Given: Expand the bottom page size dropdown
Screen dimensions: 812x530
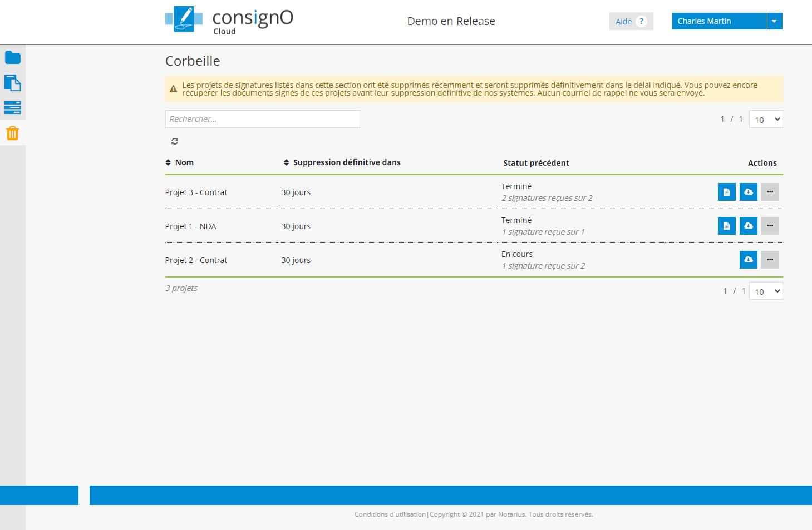Looking at the screenshot, I should (766, 291).
